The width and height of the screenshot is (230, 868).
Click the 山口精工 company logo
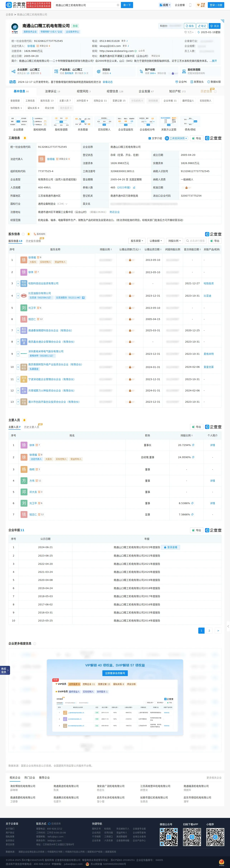pyautogui.click(x=15, y=28)
